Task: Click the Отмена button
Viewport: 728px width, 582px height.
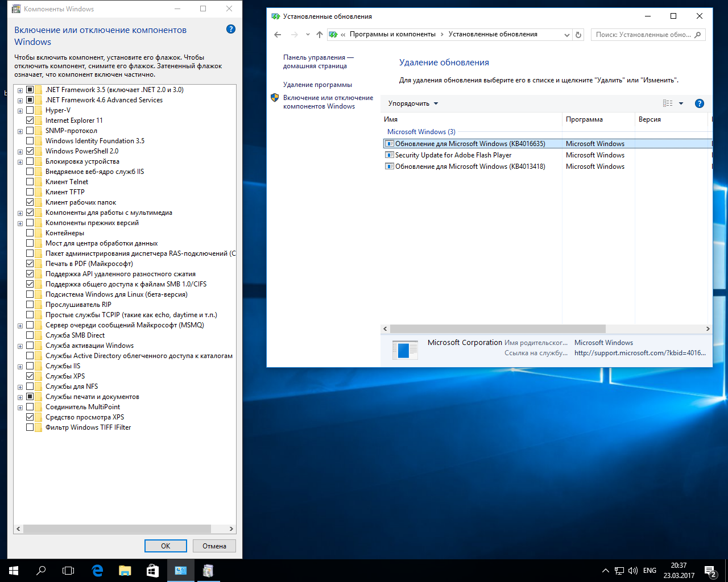Action: 214,546
